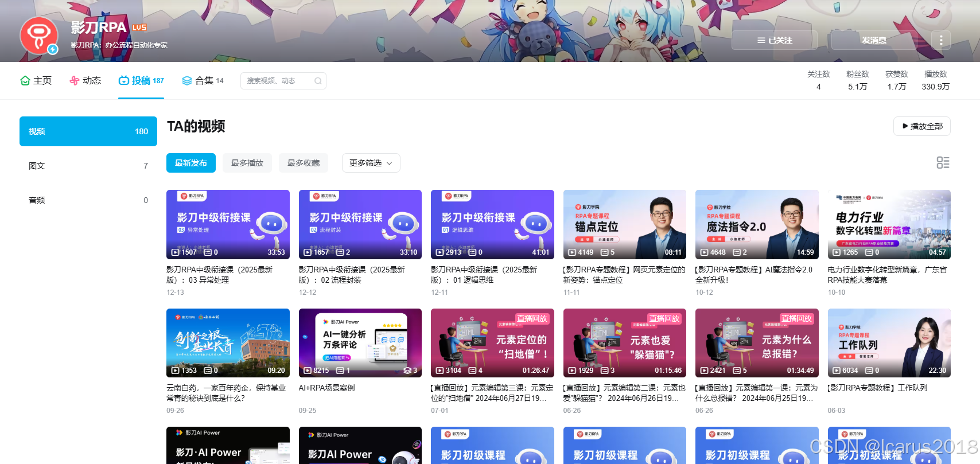980x464 pixels.
Task: Open the 工作队列 video thumbnail
Action: coord(889,343)
